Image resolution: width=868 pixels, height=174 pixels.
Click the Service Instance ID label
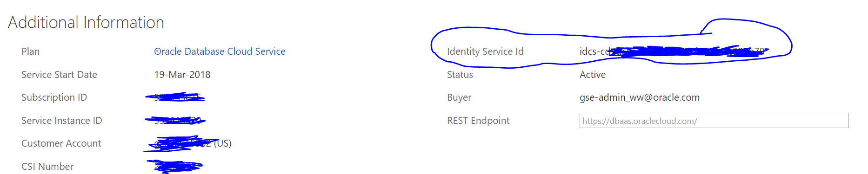[62, 121]
